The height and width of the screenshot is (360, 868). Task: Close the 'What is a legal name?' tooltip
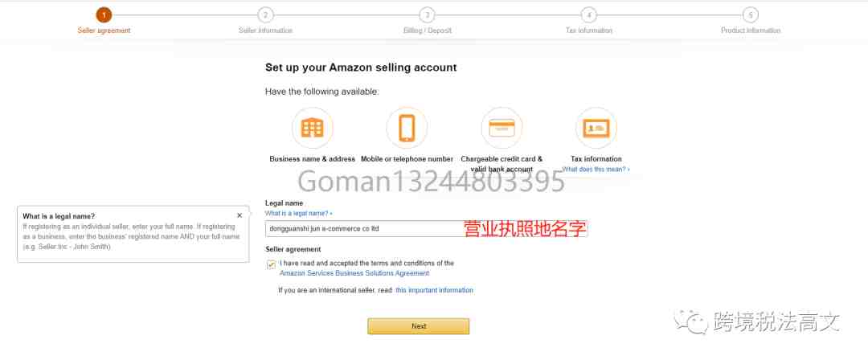click(x=240, y=215)
